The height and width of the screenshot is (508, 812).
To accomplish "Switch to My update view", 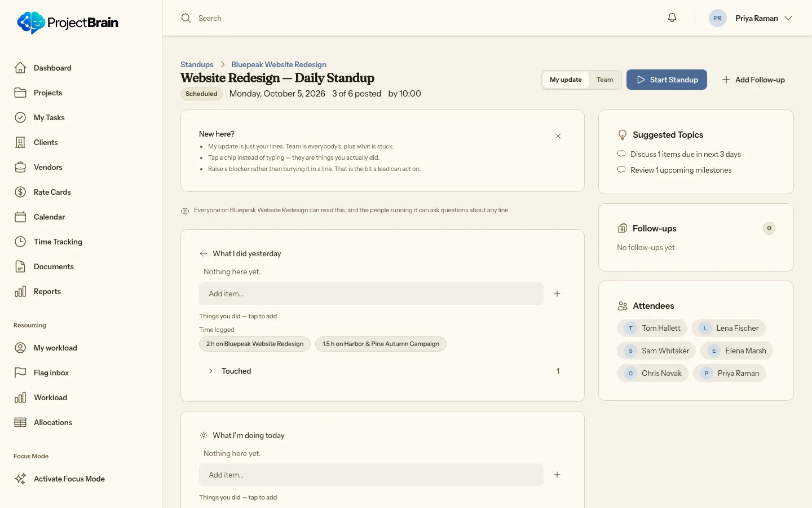I will point(566,80).
